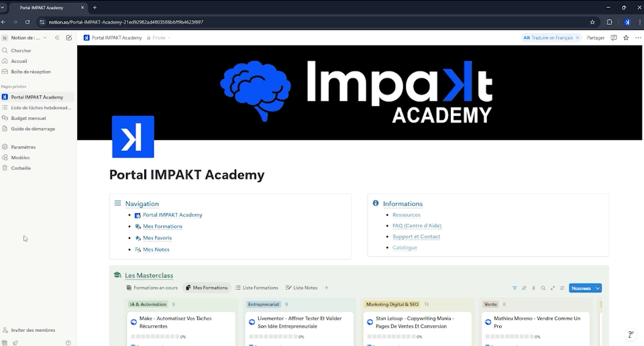Open the Privée privacy dropdown
This screenshot has height=346, width=644.
[x=158, y=38]
